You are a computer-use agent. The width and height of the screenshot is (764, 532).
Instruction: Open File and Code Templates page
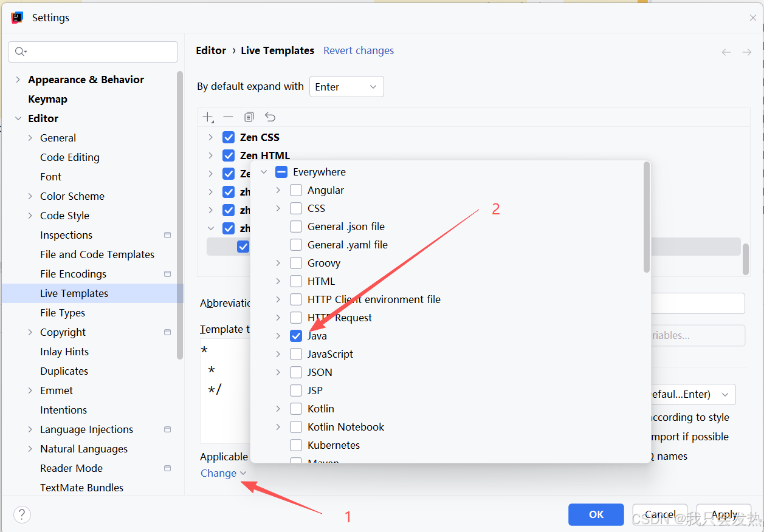coord(97,254)
